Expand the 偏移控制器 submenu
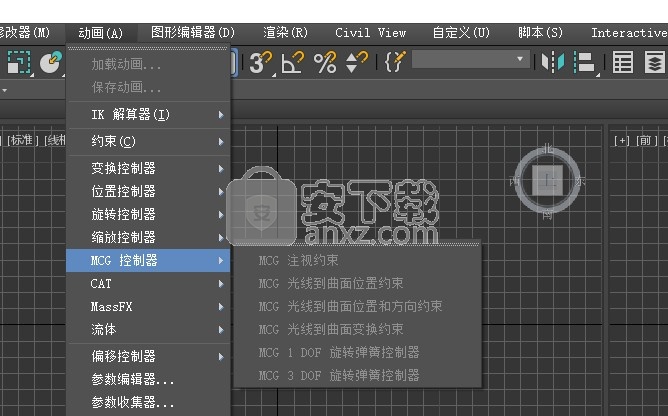668x416 pixels. (x=148, y=356)
